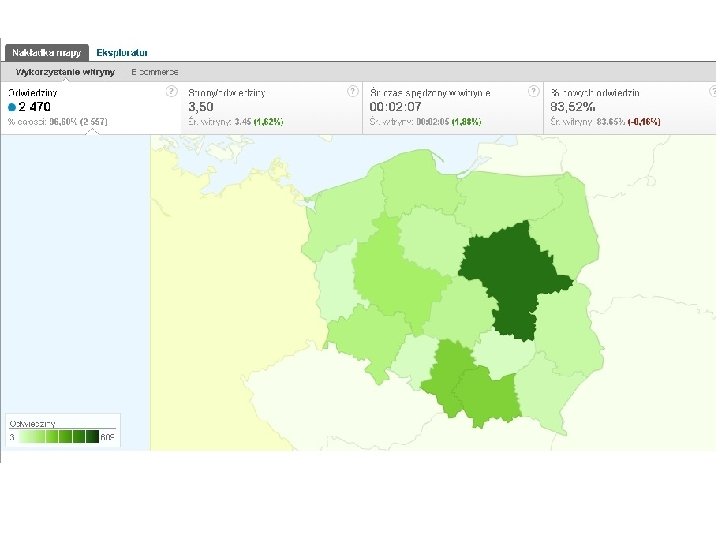Screen dimensions: 720x540
Task: Open help icon for Strony/odwiedziny metric
Action: pos(352,91)
